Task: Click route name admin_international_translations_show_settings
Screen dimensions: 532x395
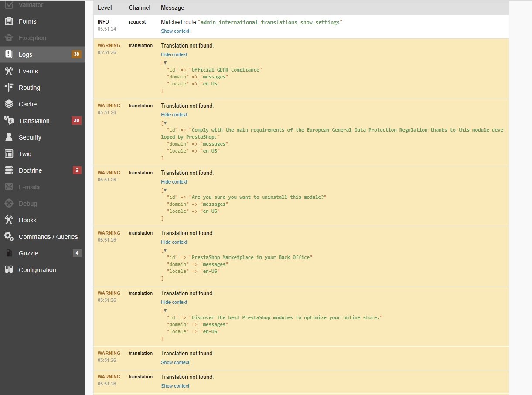Action: [x=270, y=22]
